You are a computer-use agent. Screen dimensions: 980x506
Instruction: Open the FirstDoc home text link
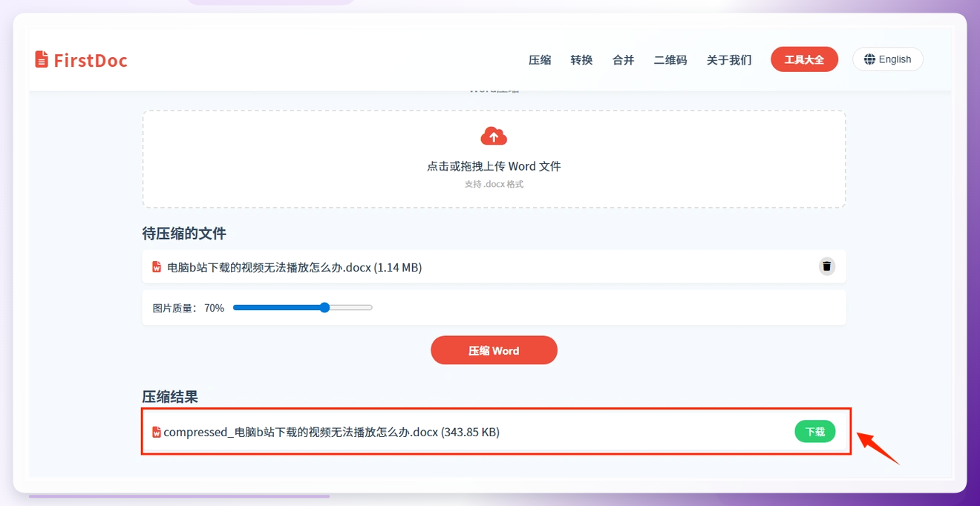(x=91, y=60)
